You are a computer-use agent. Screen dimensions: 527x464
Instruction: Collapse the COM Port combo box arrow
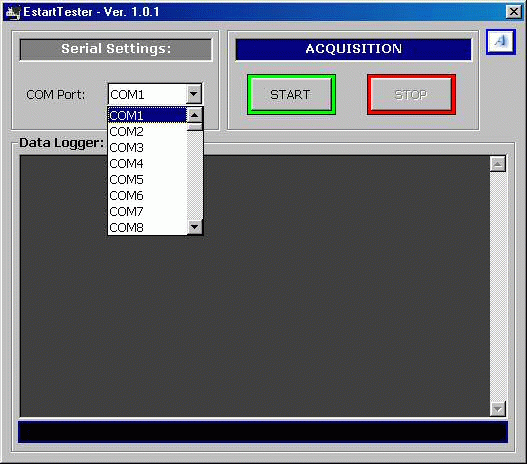tap(194, 94)
